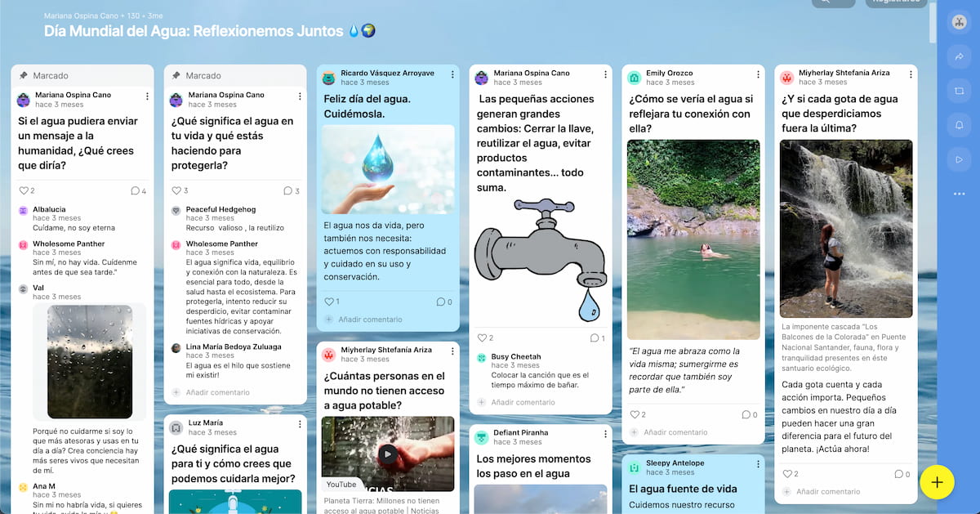The width and height of the screenshot is (980, 514).
Task: Click the pin icon on first Marcado card
Action: [23, 75]
